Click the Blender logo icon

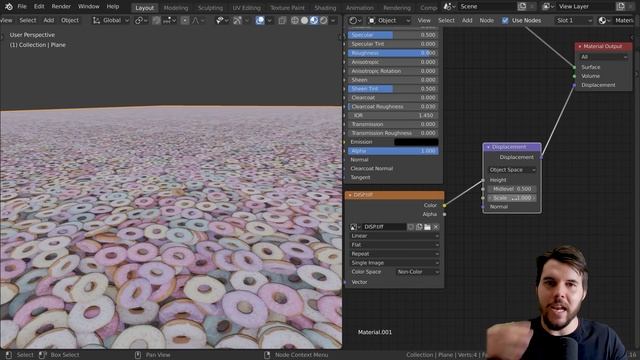click(9, 7)
